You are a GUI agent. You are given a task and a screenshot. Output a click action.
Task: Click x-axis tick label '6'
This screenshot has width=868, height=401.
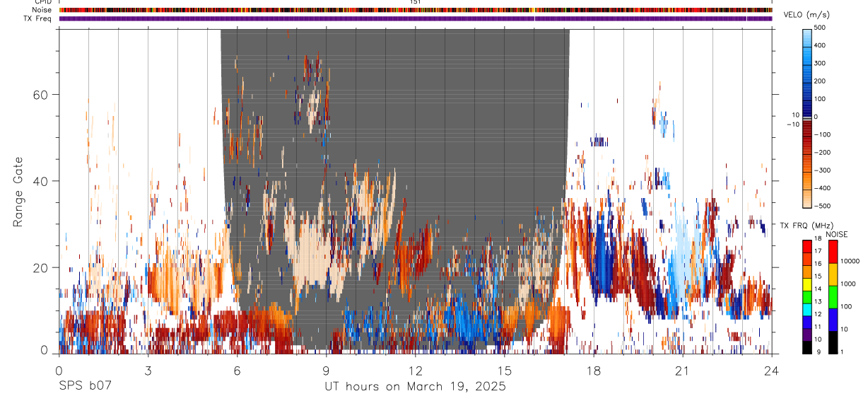point(237,371)
